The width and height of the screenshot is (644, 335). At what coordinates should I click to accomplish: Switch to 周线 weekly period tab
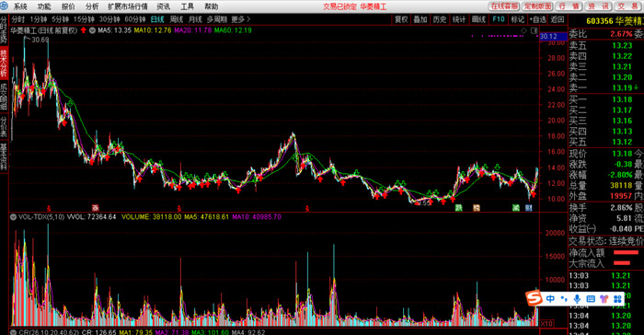click(x=177, y=19)
